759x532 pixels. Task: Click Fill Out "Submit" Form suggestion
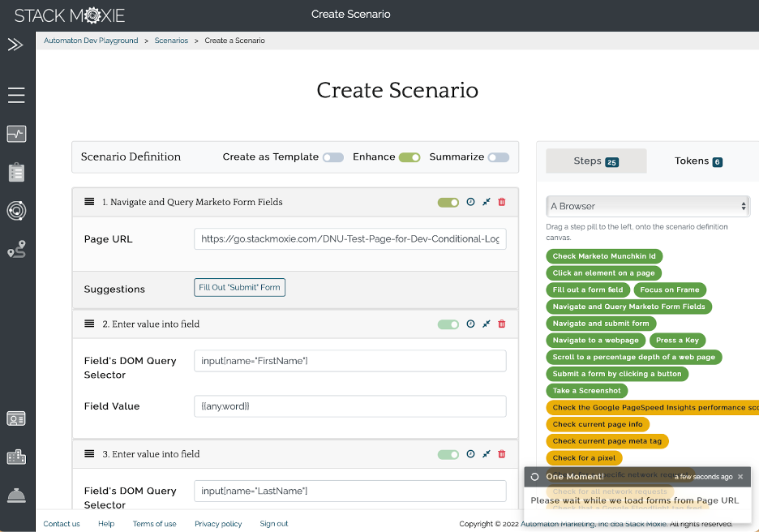pos(239,287)
